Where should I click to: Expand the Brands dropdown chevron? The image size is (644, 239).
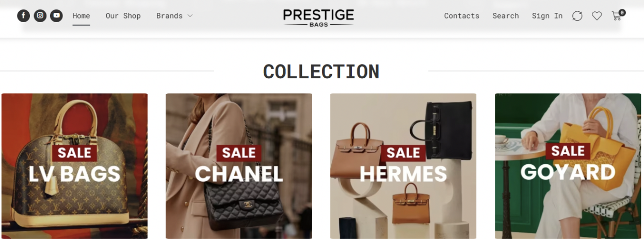click(190, 16)
